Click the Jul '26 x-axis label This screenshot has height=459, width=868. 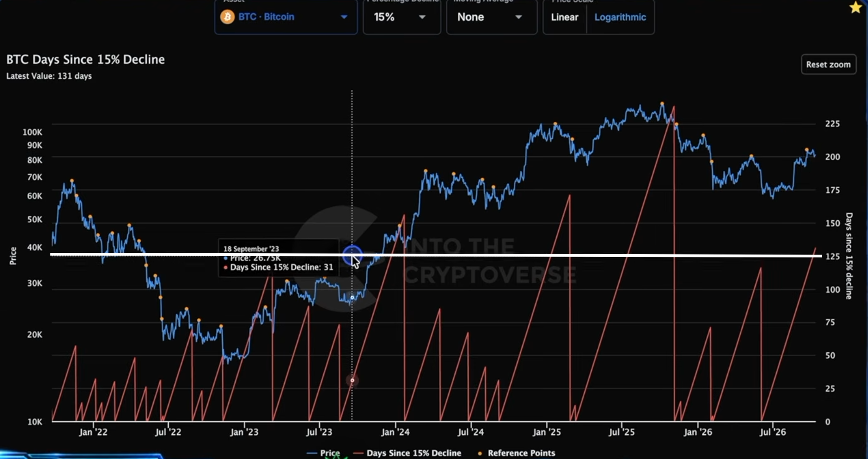click(x=772, y=432)
